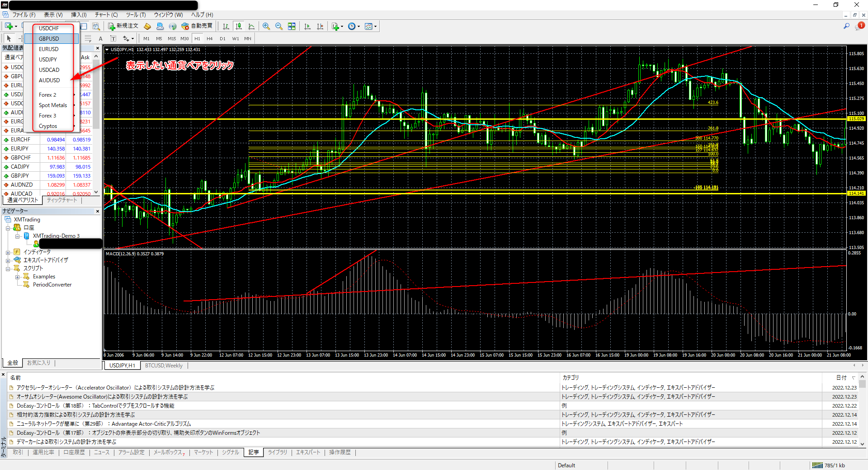The width and height of the screenshot is (868, 470).
Task: Switch chart to line chart display
Action: tap(251, 26)
